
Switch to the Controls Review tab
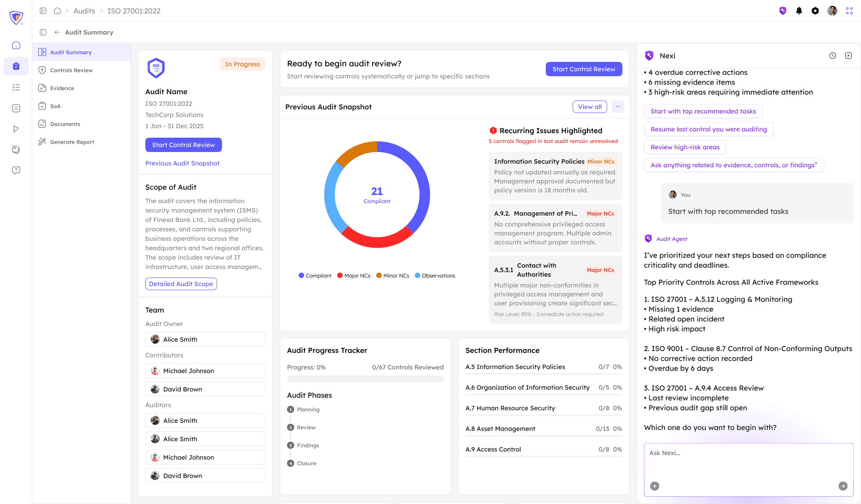[70, 70]
